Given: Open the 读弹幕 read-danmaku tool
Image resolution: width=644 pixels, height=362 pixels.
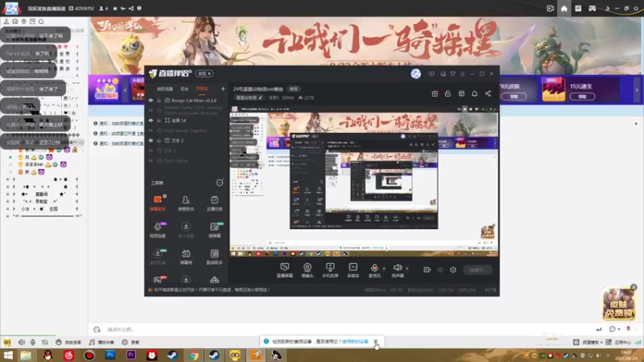Looking at the screenshot, I should [x=214, y=230].
